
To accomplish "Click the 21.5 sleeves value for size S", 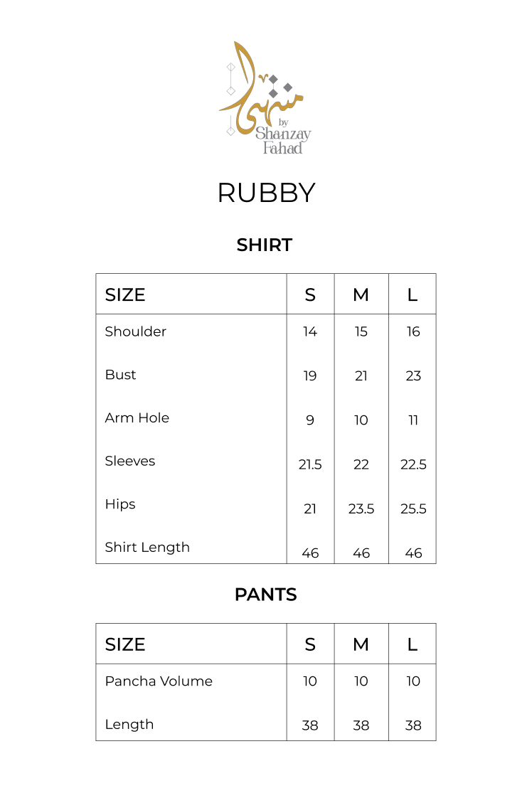I will coord(310,465).
